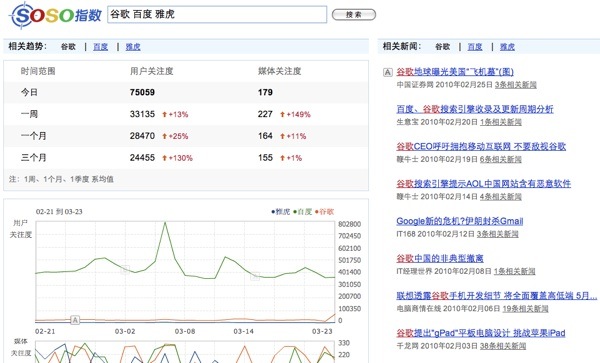Click the 媒体关注度 column header

[280, 71]
